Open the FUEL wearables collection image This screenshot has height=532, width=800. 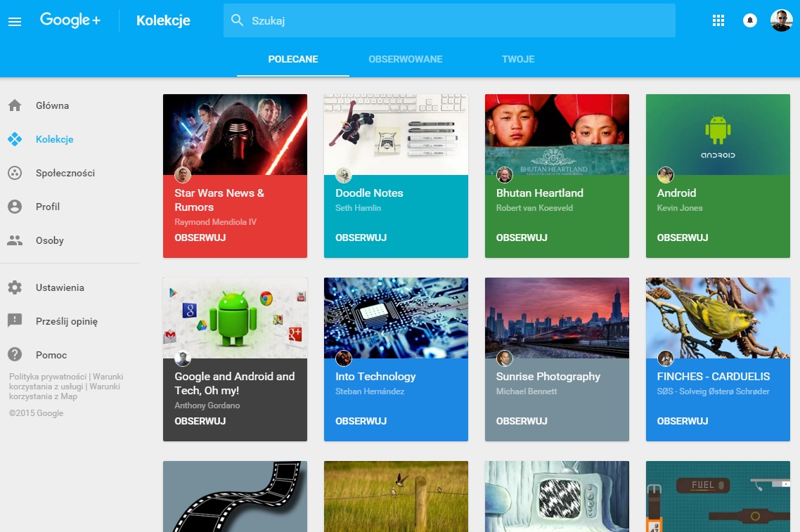(718, 497)
